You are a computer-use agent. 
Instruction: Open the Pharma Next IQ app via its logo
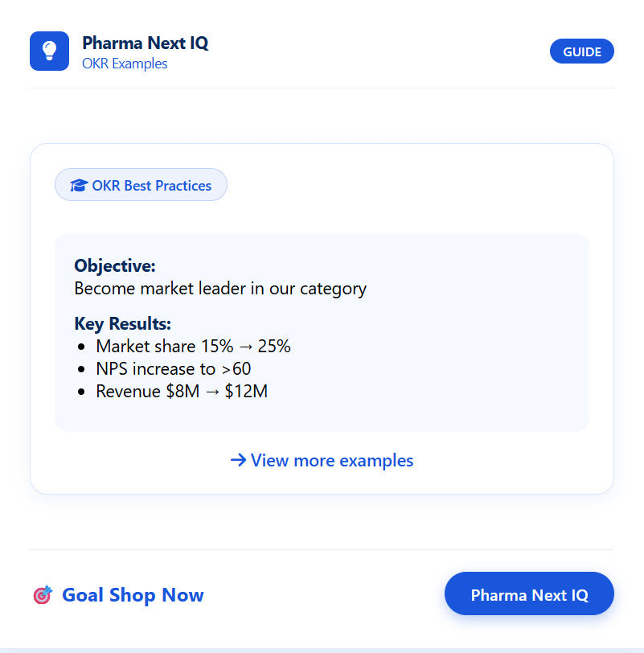pyautogui.click(x=50, y=51)
